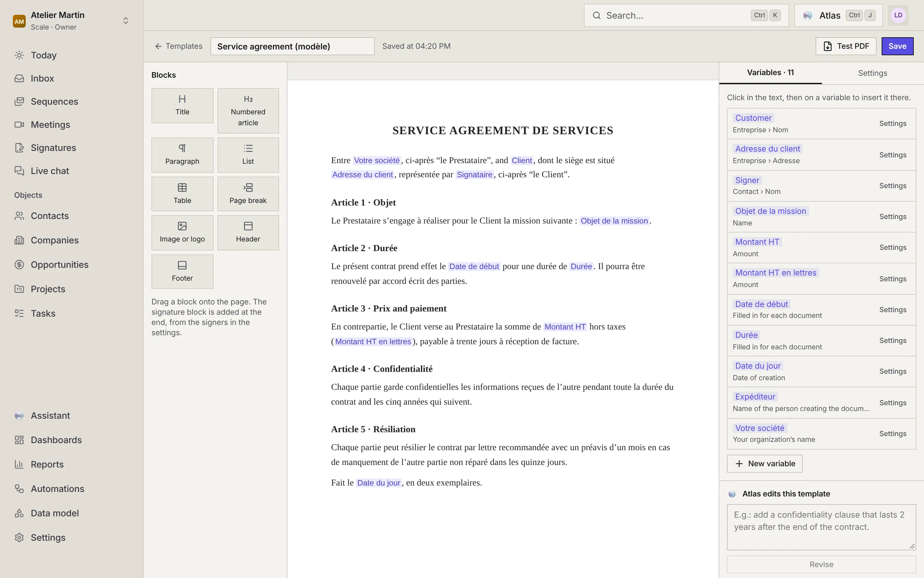924x578 pixels.
Task: Open Settings for the Customer variable
Action: click(x=892, y=124)
